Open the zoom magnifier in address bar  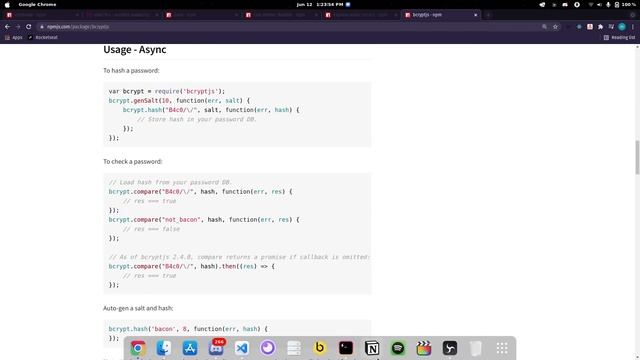[x=544, y=27]
